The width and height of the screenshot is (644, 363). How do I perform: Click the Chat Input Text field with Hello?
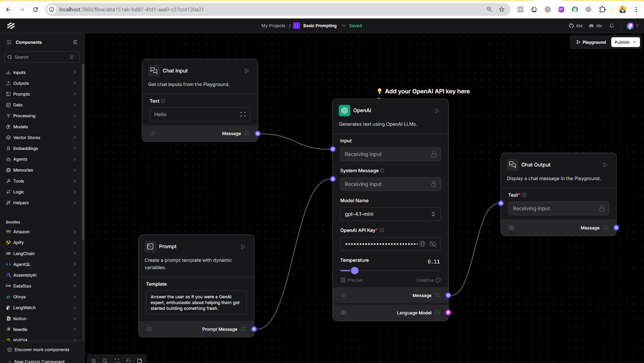[x=200, y=114]
